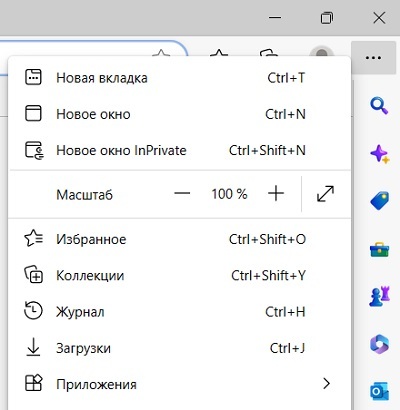The width and height of the screenshot is (400, 410).
Task: Open Коллекции menu entry
Action: 180,276
